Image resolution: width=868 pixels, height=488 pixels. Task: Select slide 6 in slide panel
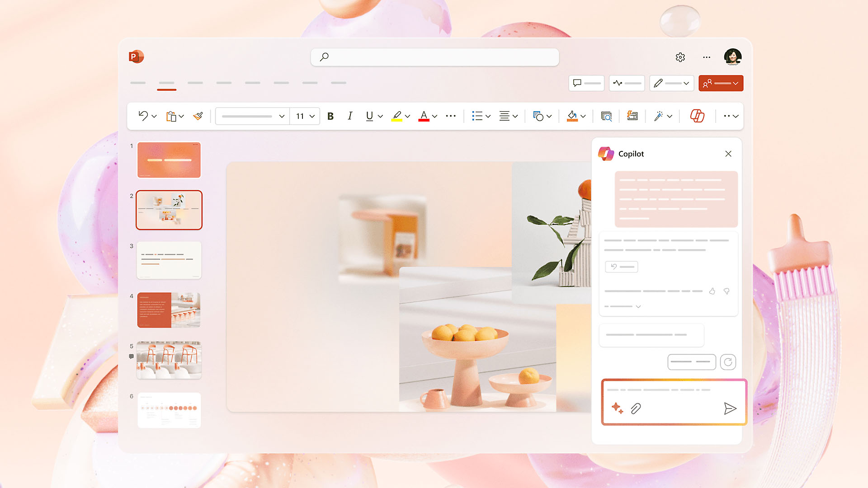click(169, 409)
